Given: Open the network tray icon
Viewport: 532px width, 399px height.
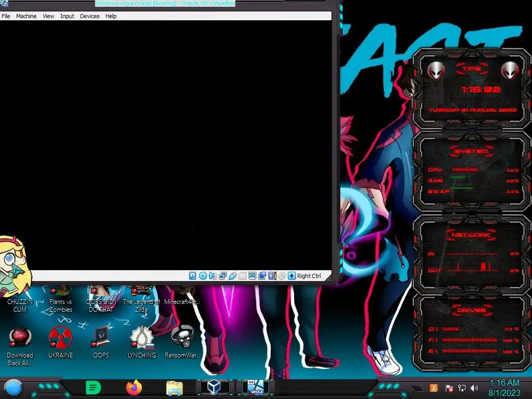Looking at the screenshot, I should (x=462, y=388).
